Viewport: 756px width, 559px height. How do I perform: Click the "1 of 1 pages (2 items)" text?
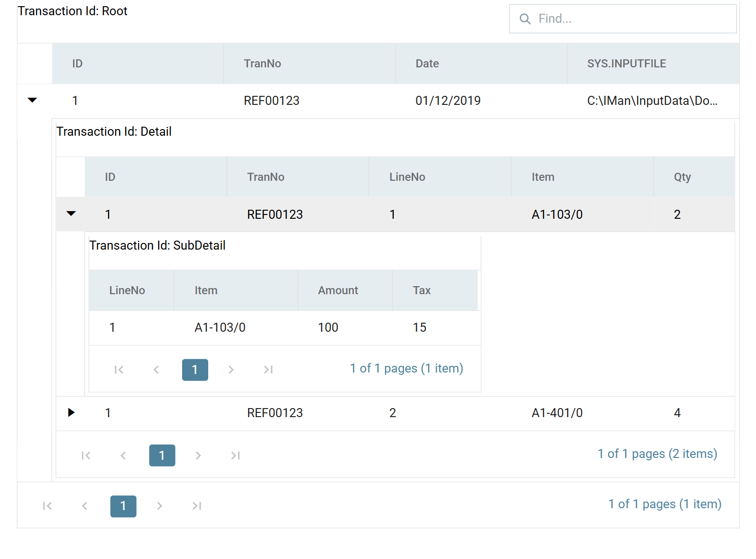click(x=657, y=454)
